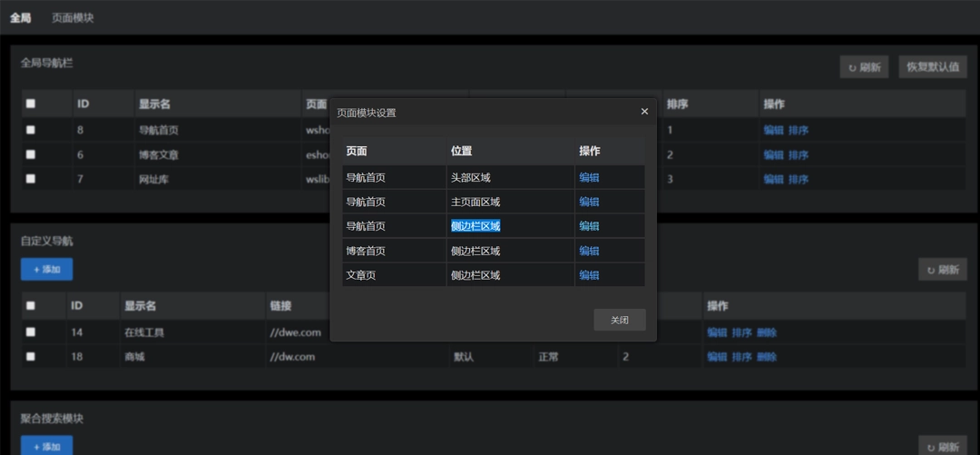Screen dimensions: 980x455
Task: Edit the 文章页 侧边栏区域 module
Action: click(x=589, y=275)
